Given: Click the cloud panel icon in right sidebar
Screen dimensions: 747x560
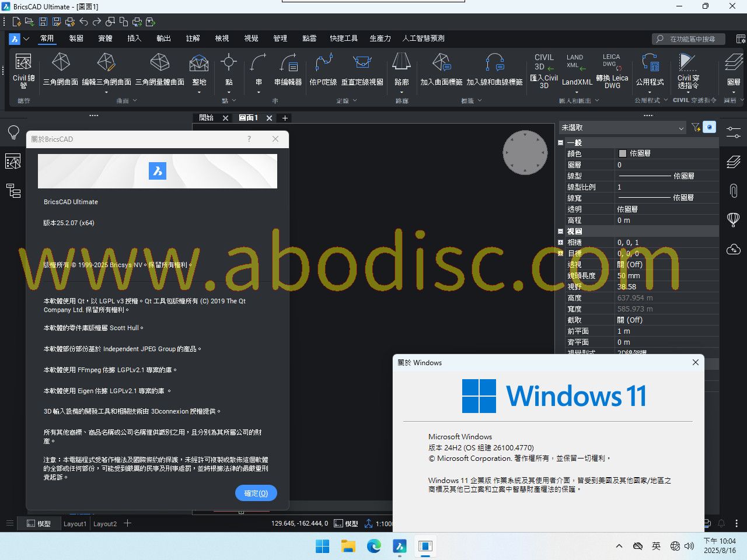Looking at the screenshot, I should [x=734, y=249].
